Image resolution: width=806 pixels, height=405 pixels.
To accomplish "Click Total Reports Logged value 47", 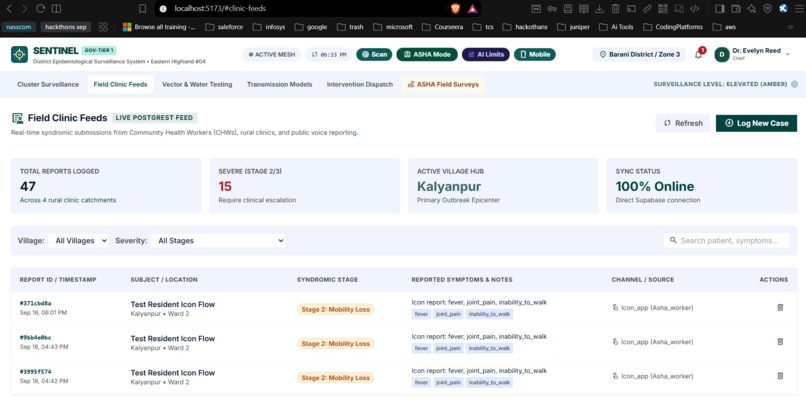I will point(28,187).
